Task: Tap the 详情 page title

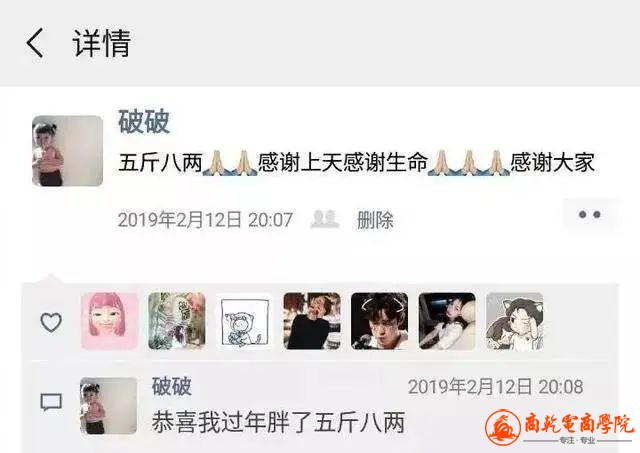Action: click(x=102, y=43)
